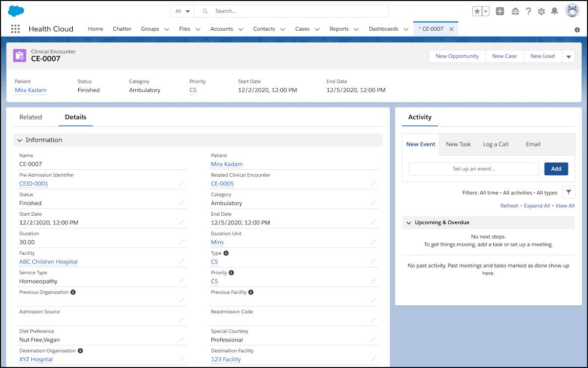Click the pencil icon for Category field

[373, 203]
